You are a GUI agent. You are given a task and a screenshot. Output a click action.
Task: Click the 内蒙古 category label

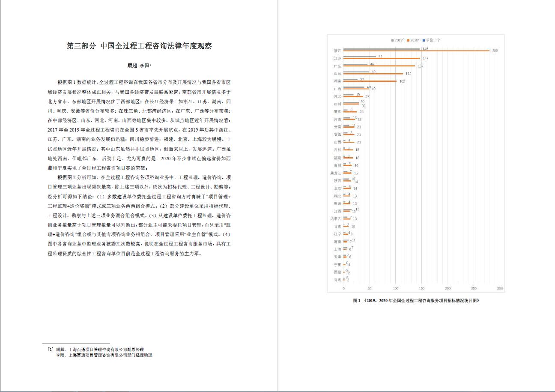[336, 219]
